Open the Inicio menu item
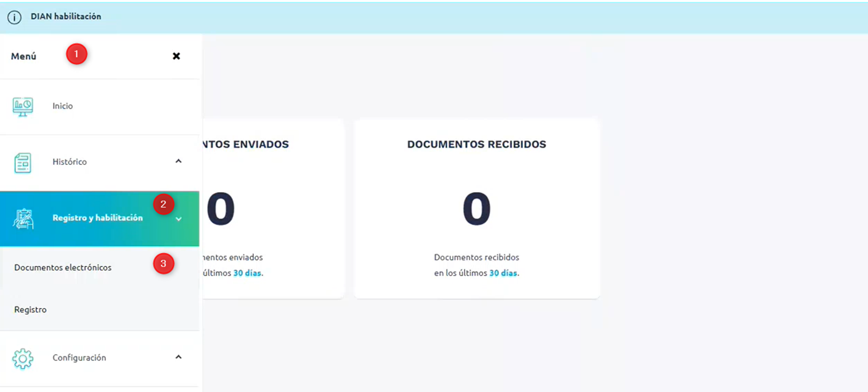868x392 pixels. (x=63, y=106)
